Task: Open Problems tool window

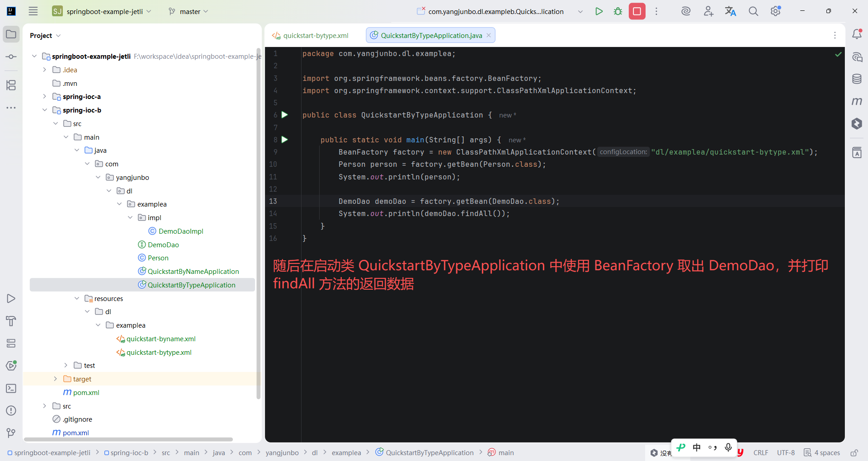Action: click(11, 411)
